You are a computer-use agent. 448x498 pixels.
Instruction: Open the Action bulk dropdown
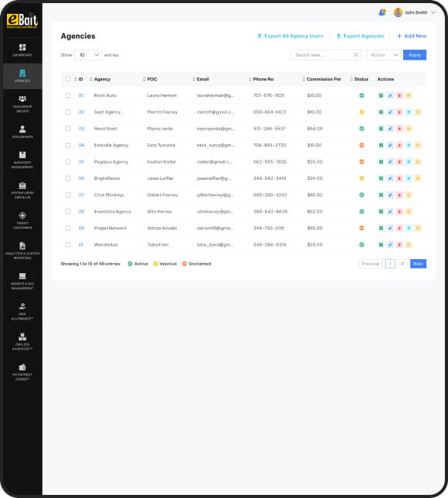tap(383, 55)
